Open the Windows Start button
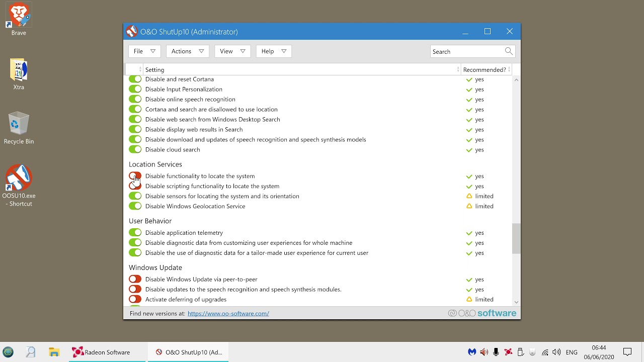The height and width of the screenshot is (362, 644). click(8, 352)
